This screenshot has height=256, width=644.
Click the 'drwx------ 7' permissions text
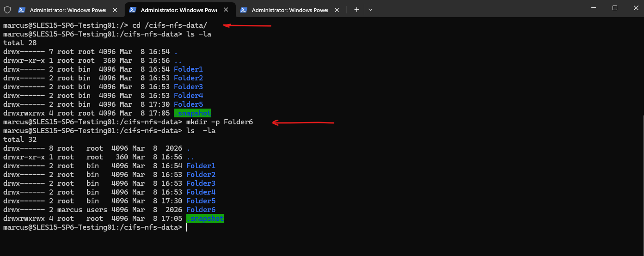click(28, 52)
